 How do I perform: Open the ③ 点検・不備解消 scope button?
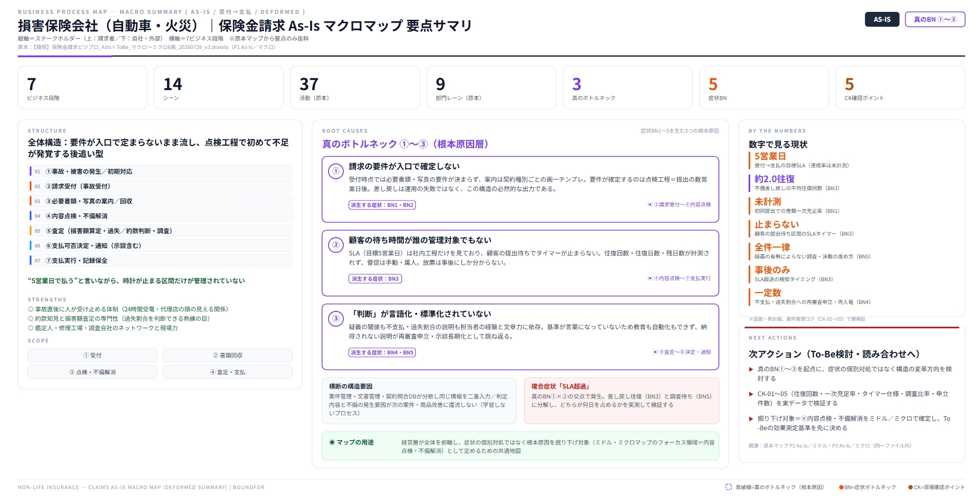coord(93,372)
